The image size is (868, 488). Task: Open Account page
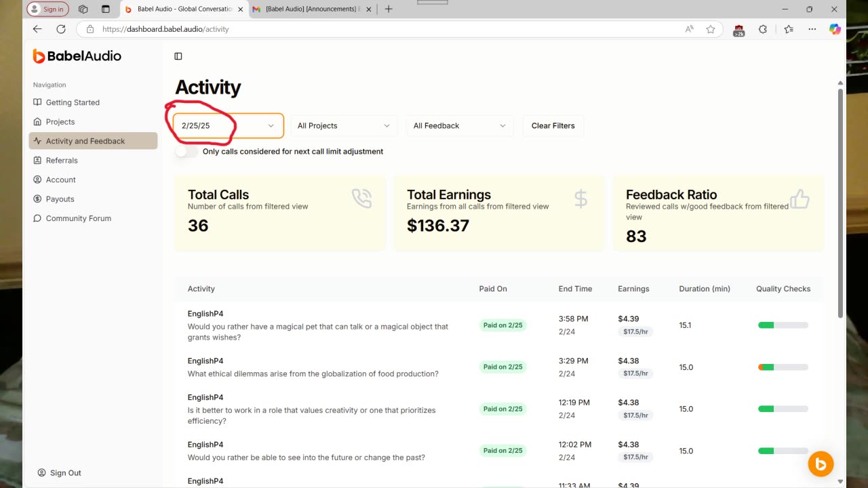pyautogui.click(x=60, y=180)
